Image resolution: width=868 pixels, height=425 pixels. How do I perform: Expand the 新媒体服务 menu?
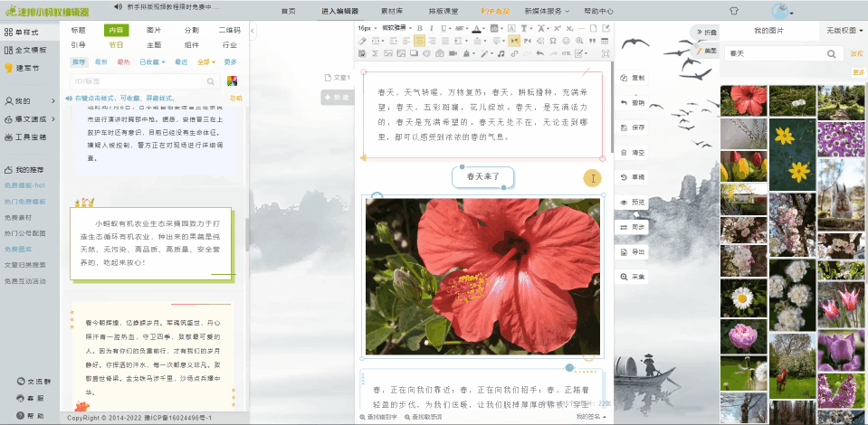(x=547, y=11)
